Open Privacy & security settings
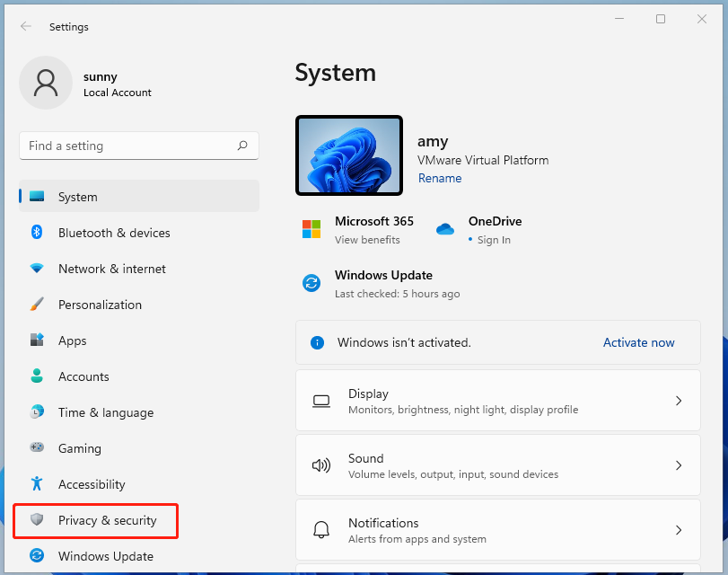728x575 pixels. click(139, 519)
